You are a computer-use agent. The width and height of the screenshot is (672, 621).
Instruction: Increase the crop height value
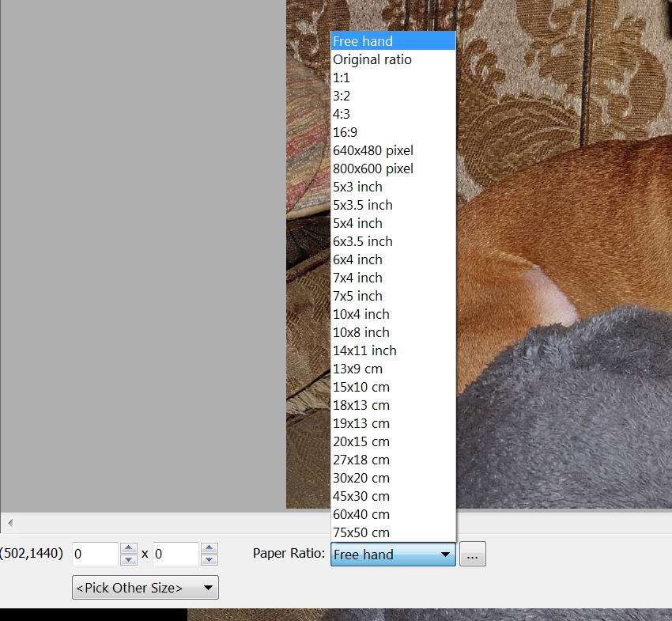click(209, 548)
